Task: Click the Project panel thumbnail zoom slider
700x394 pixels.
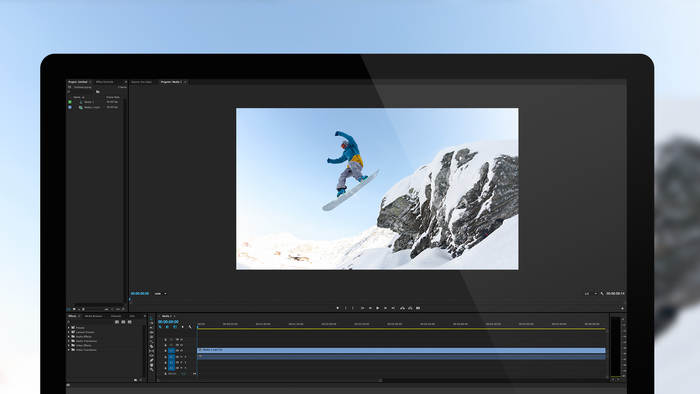Action: 95,309
